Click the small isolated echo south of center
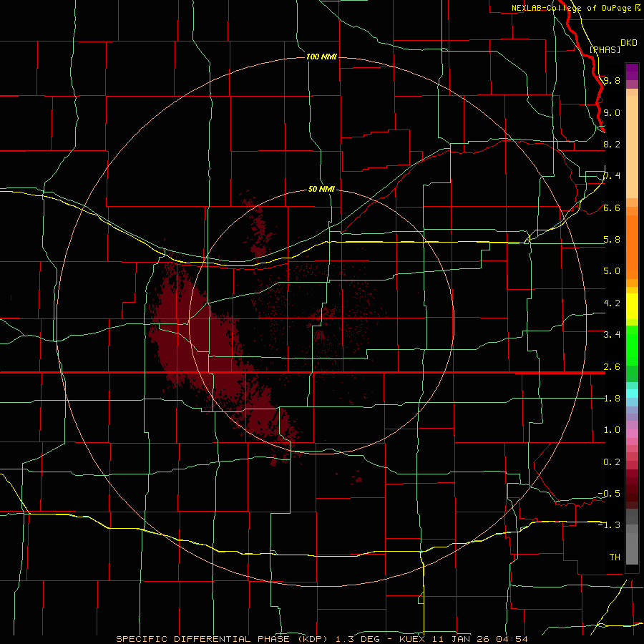 [358, 479]
